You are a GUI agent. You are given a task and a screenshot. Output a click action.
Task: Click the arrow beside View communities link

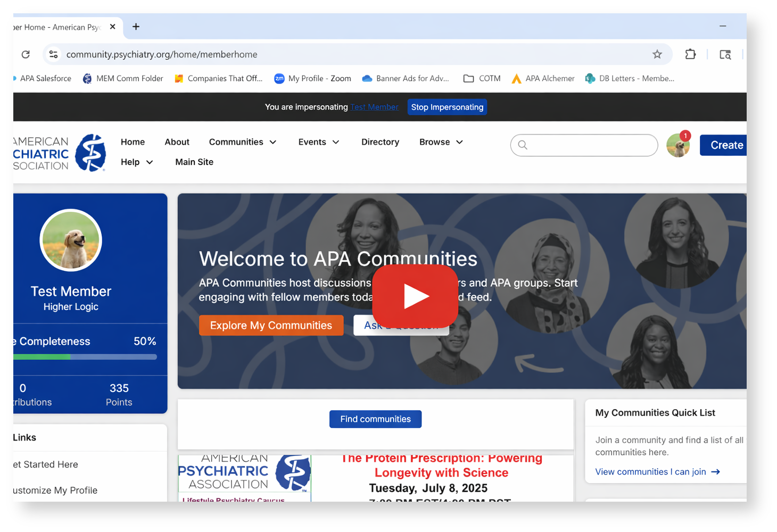coord(716,472)
